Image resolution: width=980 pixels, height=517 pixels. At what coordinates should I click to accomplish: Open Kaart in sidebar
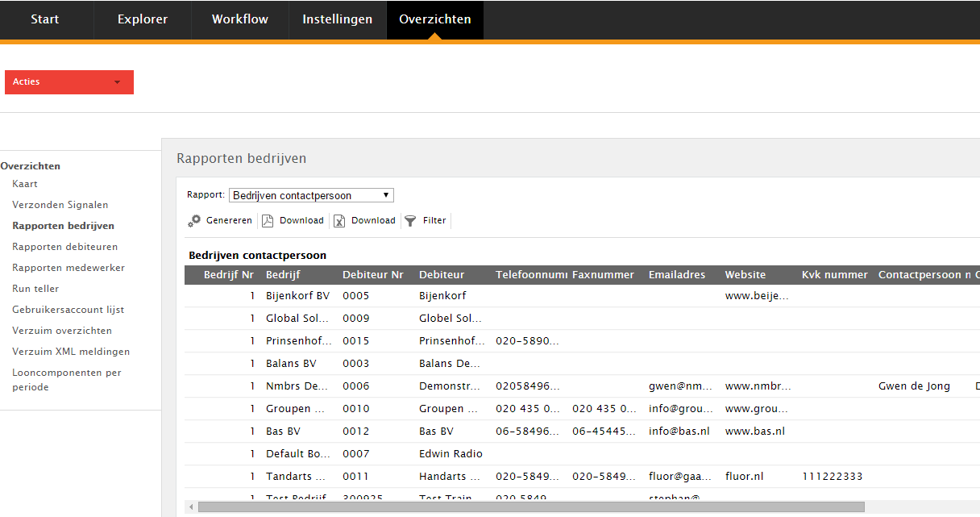[25, 184]
